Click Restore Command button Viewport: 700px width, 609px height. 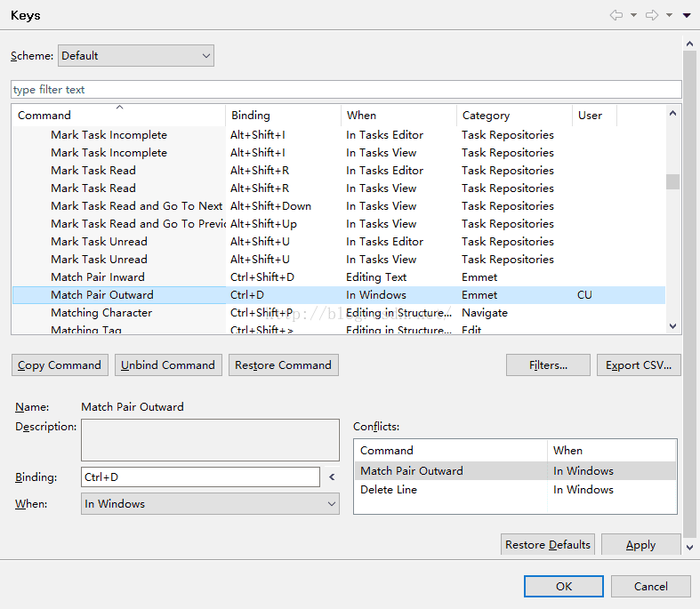tap(283, 365)
